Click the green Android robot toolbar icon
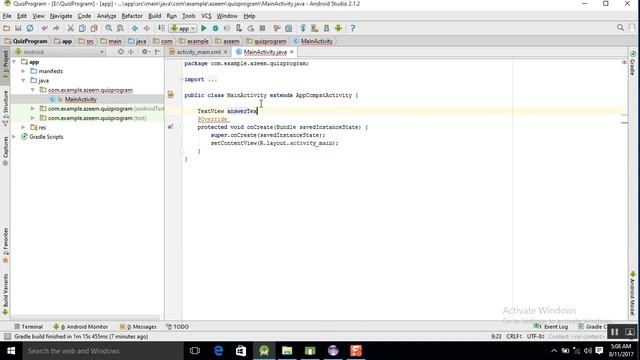Screen dimensions: 640x360 [x=338, y=28]
